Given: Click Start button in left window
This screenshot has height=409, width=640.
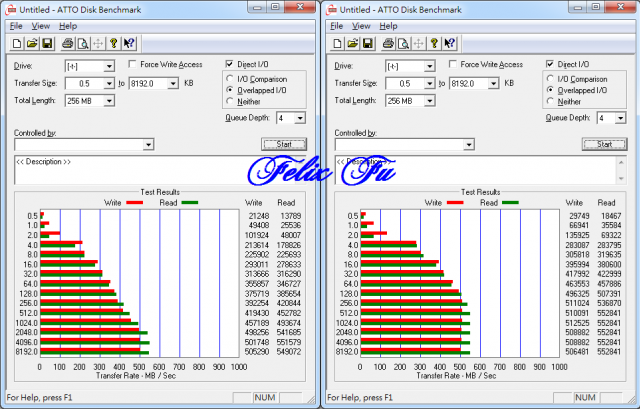Looking at the screenshot, I should 284,144.
